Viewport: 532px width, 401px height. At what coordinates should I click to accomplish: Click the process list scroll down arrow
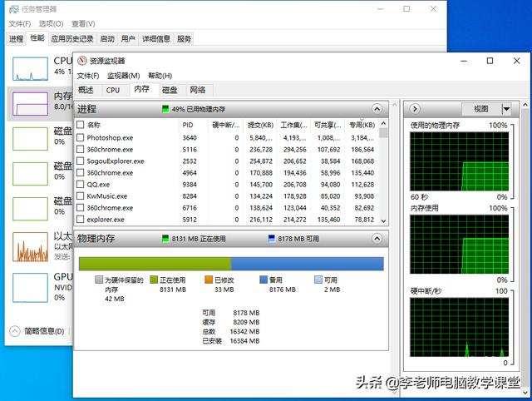383,221
